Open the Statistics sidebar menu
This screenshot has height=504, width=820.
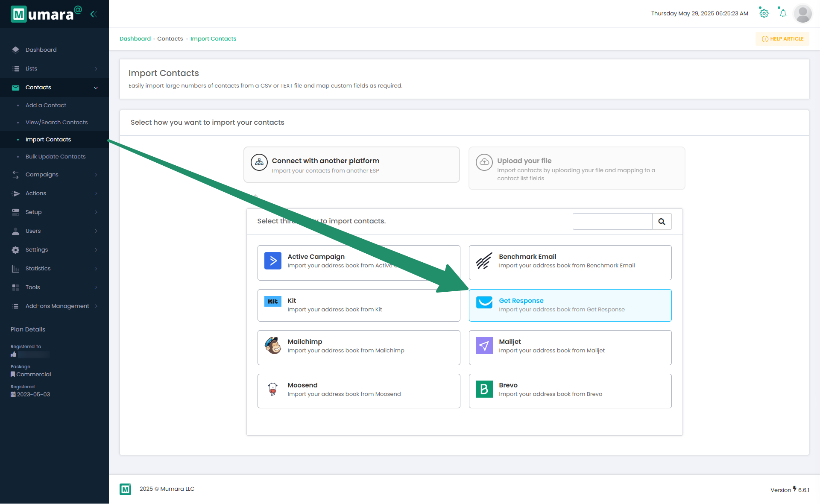coord(54,269)
